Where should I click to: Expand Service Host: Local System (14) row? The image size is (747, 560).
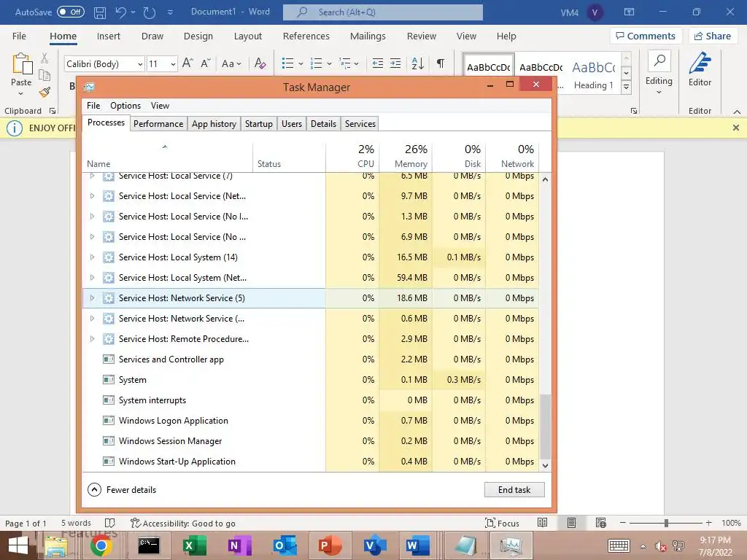[x=92, y=257]
